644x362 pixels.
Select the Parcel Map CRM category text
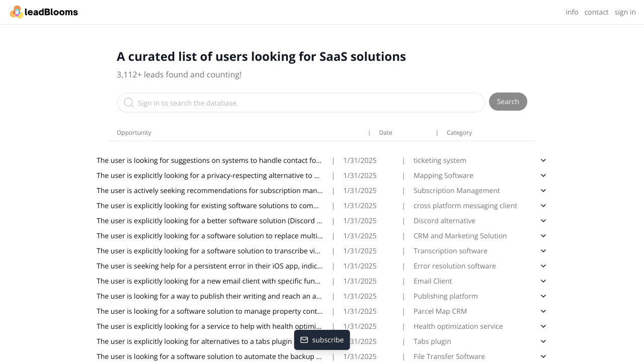pos(440,311)
